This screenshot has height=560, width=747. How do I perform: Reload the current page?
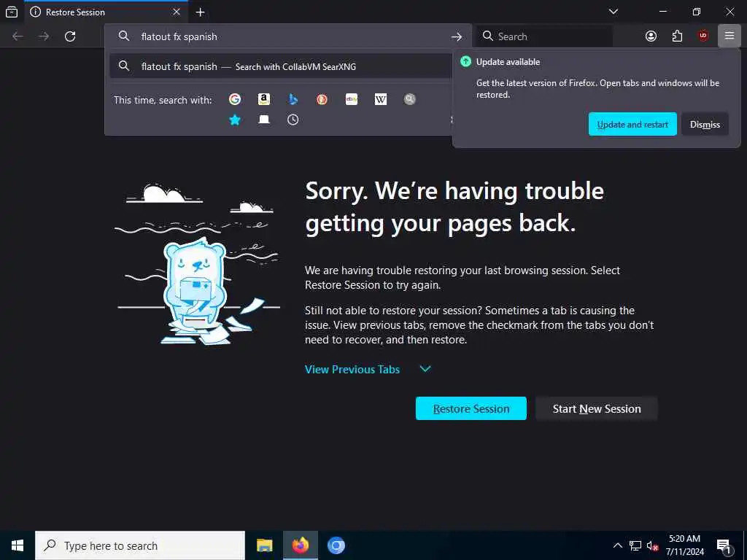tap(70, 36)
